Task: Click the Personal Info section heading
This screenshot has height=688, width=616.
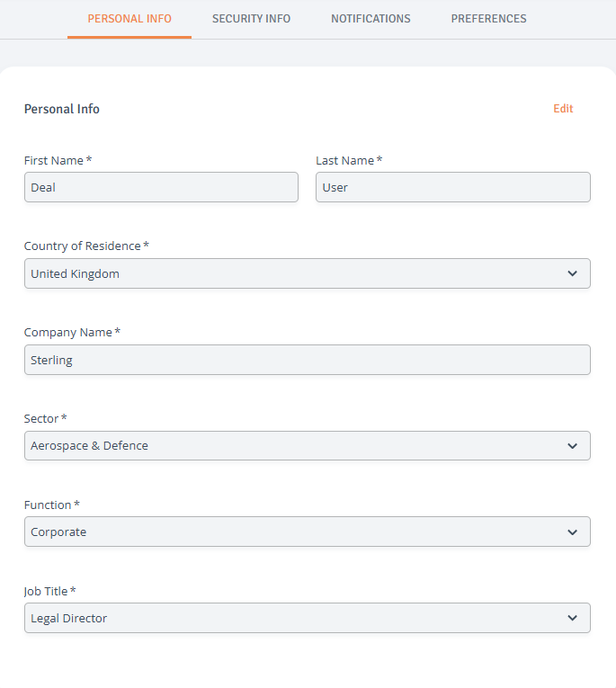Action: [62, 109]
